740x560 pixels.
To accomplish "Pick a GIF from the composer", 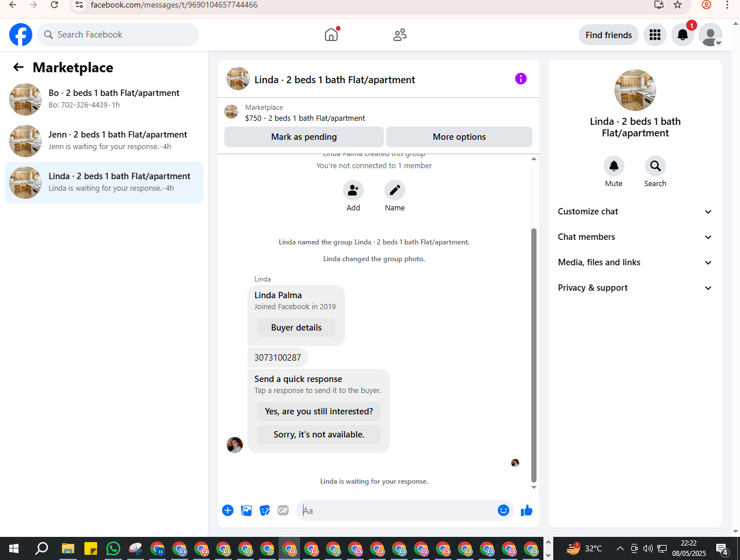I will click(x=283, y=510).
